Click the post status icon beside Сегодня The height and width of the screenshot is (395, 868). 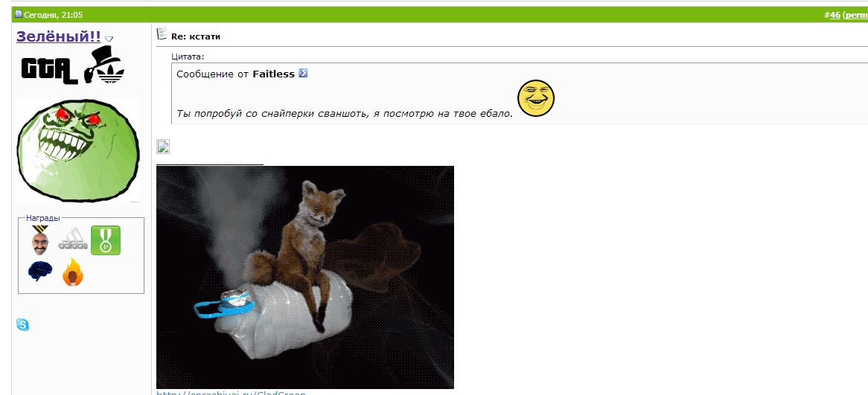point(19,14)
